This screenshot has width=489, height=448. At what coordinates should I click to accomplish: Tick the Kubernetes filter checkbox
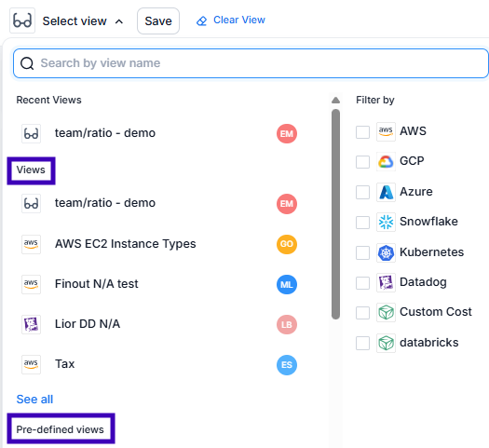[362, 252]
